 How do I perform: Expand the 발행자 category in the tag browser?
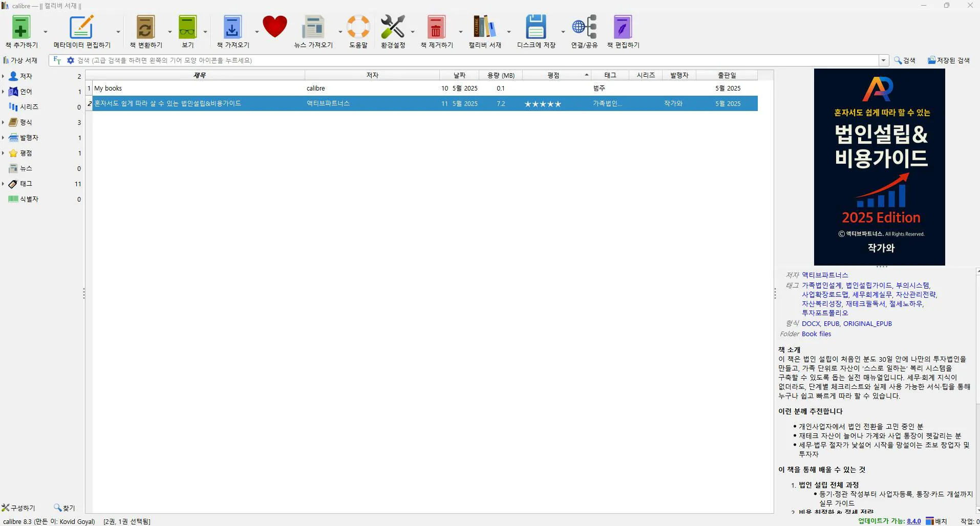click(x=3, y=138)
